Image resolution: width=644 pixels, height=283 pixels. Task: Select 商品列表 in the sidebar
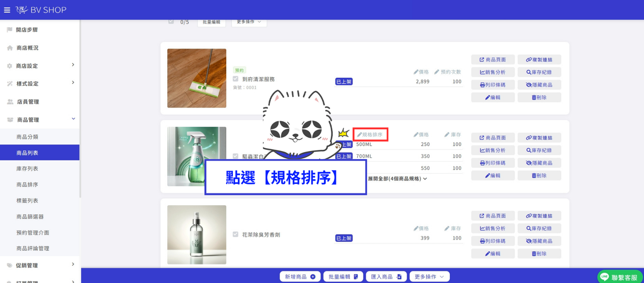40,153
